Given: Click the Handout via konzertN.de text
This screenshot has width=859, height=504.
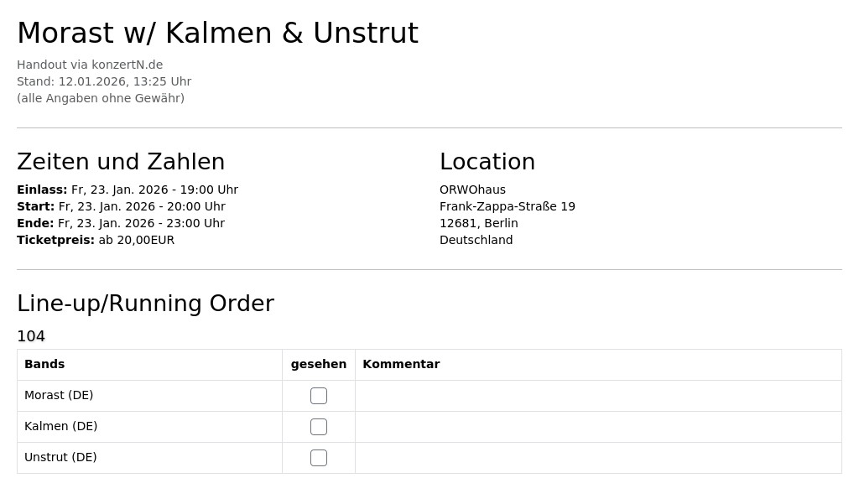Looking at the screenshot, I should point(90,65).
